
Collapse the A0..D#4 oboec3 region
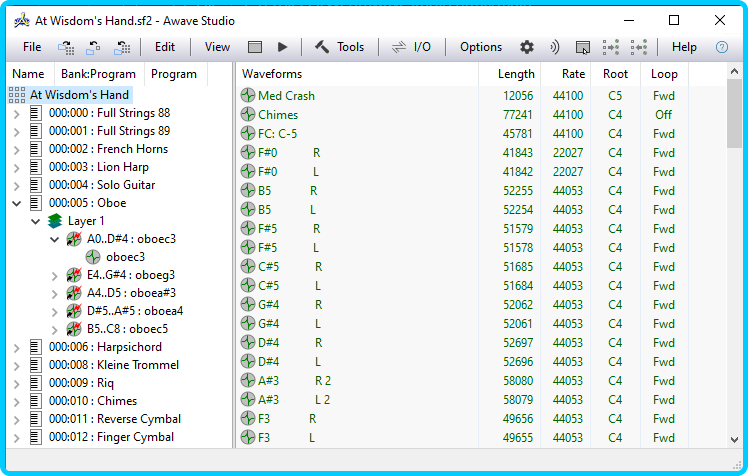pyautogui.click(x=54, y=239)
